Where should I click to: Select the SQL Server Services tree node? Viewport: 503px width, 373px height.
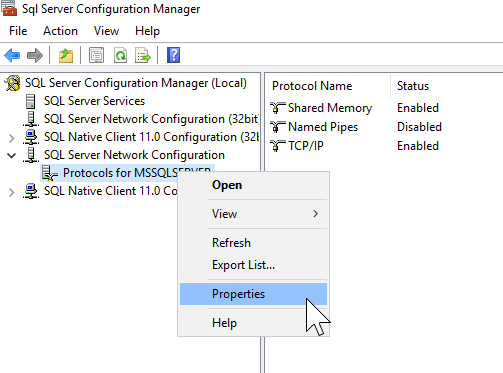[94, 101]
